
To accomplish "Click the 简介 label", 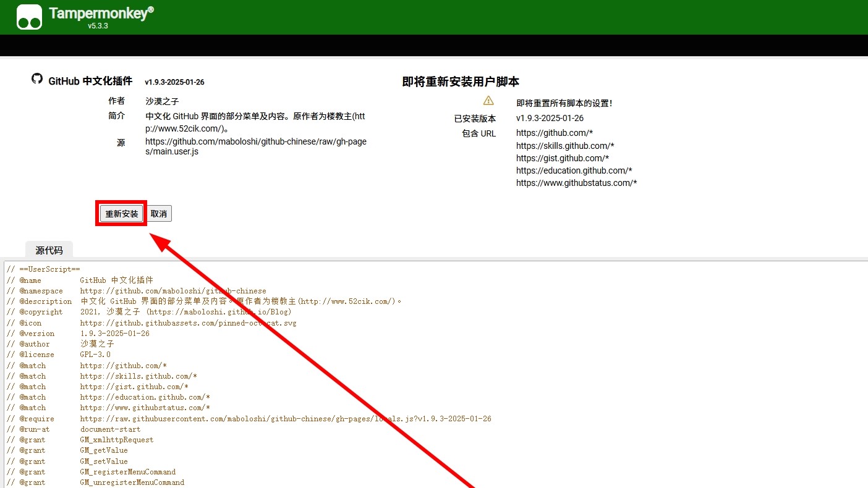I will 116,116.
